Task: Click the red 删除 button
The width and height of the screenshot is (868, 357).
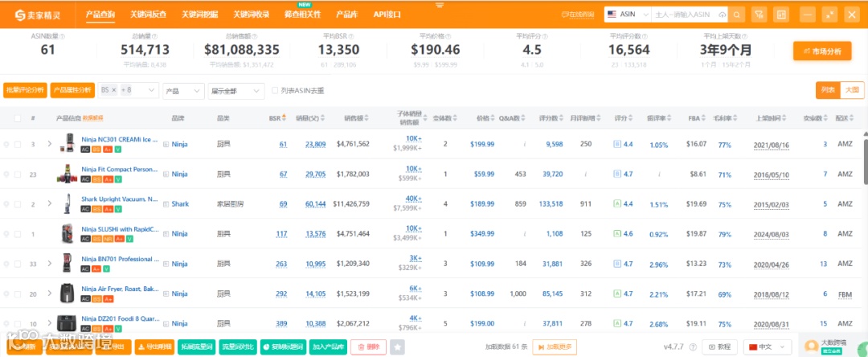Action: 368,347
